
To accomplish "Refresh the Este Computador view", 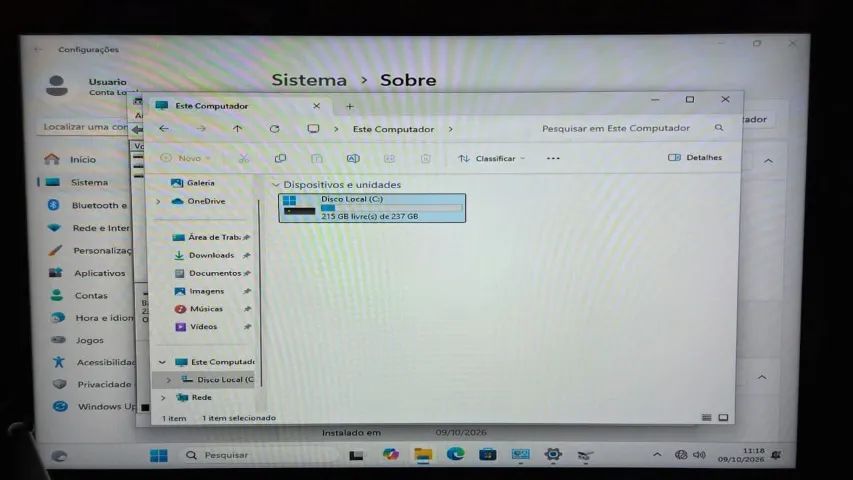I will pyautogui.click(x=274, y=128).
